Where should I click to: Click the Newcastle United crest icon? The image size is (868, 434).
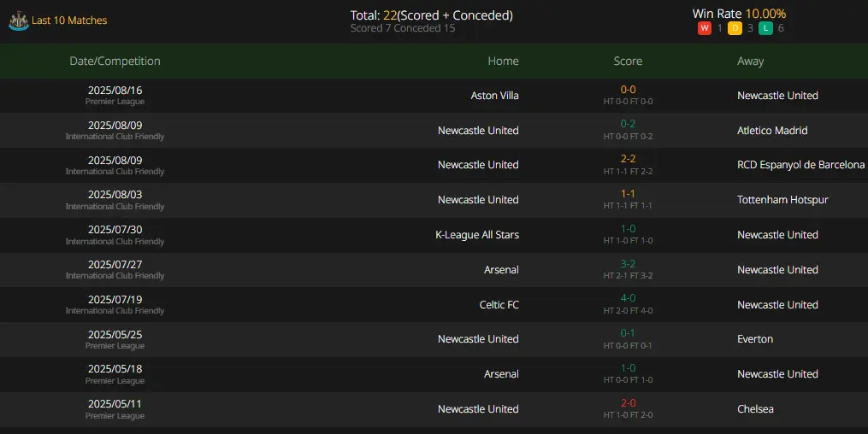tap(18, 21)
